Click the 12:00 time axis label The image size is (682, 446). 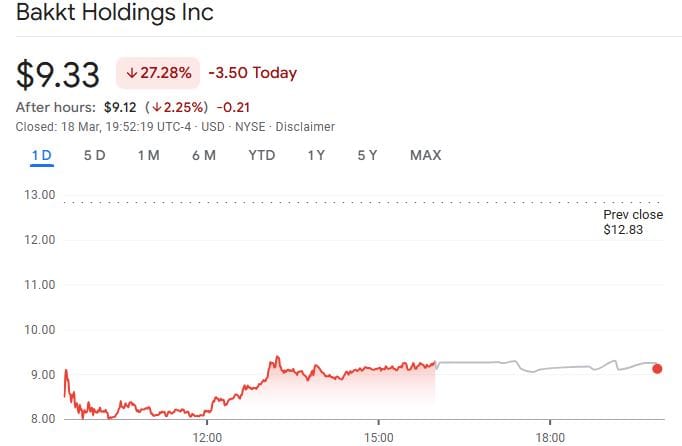click(207, 438)
